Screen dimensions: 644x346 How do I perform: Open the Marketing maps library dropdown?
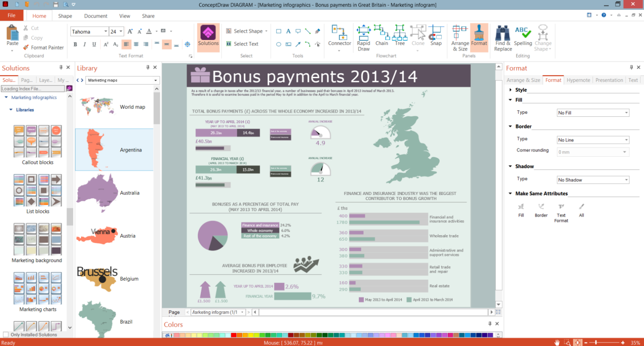click(122, 80)
